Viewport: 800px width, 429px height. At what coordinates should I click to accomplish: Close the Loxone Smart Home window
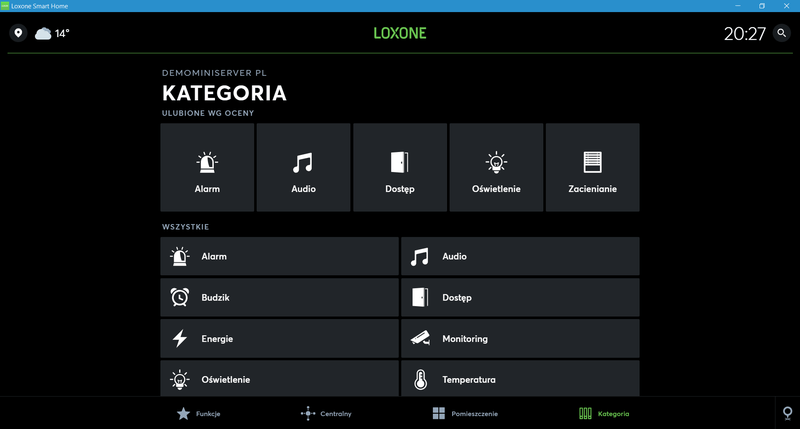(x=786, y=6)
